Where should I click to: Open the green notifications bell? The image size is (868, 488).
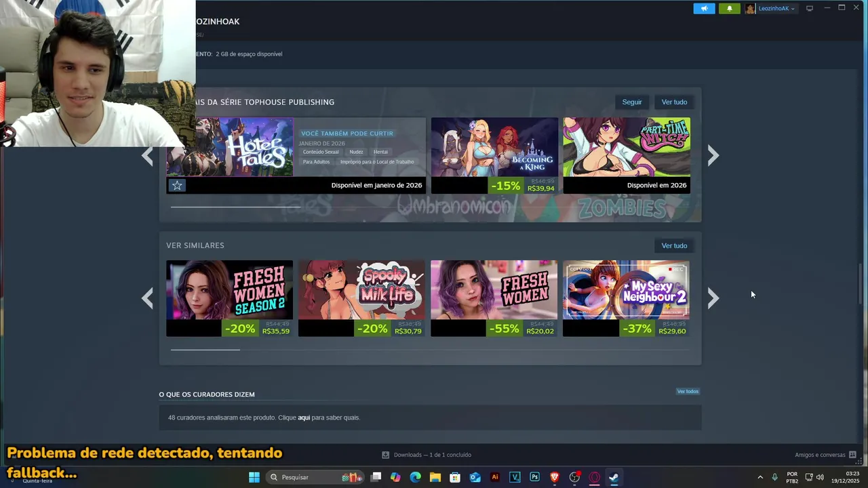pos(730,8)
